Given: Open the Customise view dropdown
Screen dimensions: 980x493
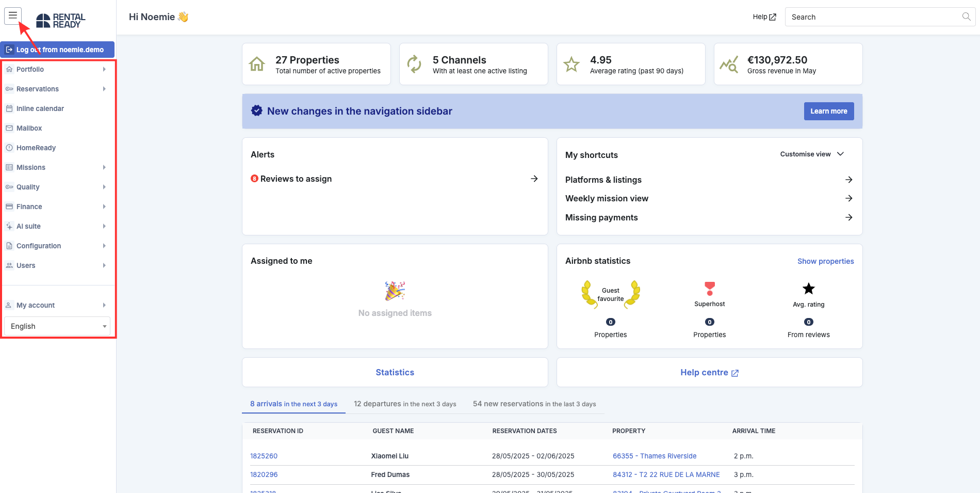Looking at the screenshot, I should coord(812,154).
